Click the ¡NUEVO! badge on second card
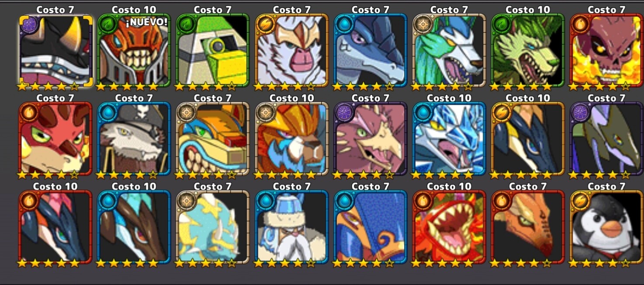The image size is (644, 285). tap(146, 22)
